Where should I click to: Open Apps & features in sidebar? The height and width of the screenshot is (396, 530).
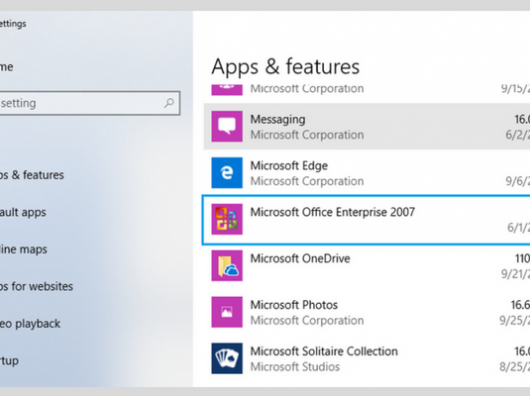pos(32,175)
